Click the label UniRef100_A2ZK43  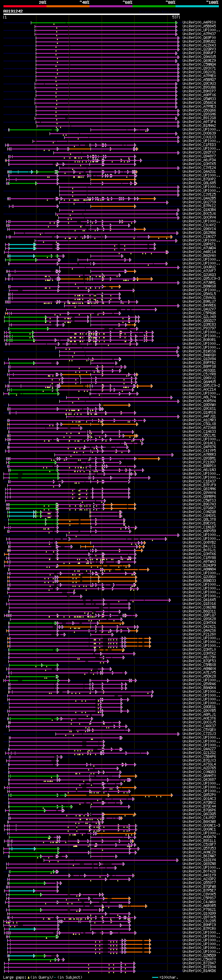click(x=199, y=45)
